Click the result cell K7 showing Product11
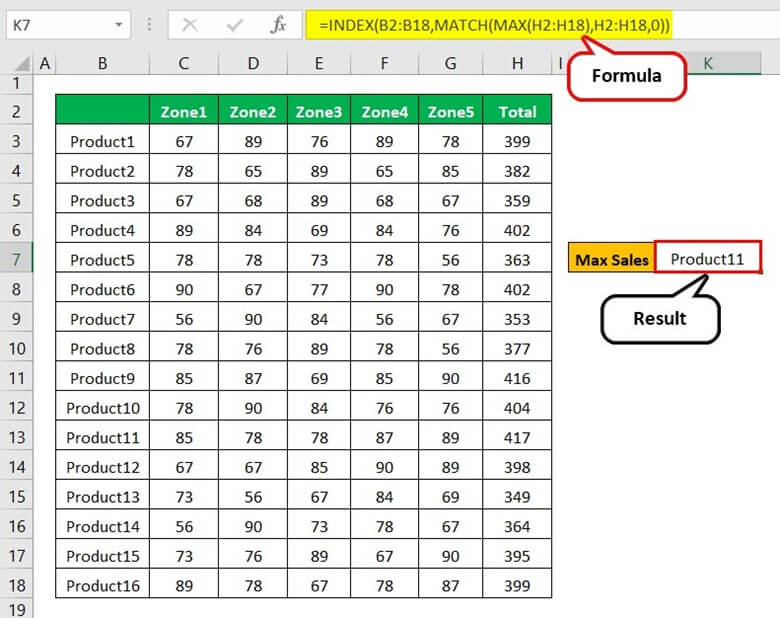Image resolution: width=780 pixels, height=618 pixels. 707,258
